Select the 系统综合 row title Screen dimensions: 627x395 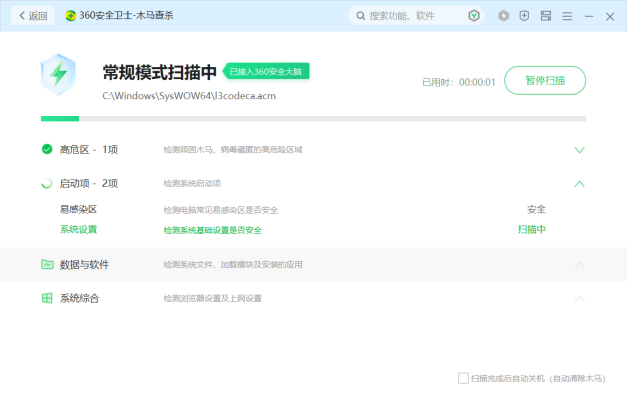(x=79, y=298)
